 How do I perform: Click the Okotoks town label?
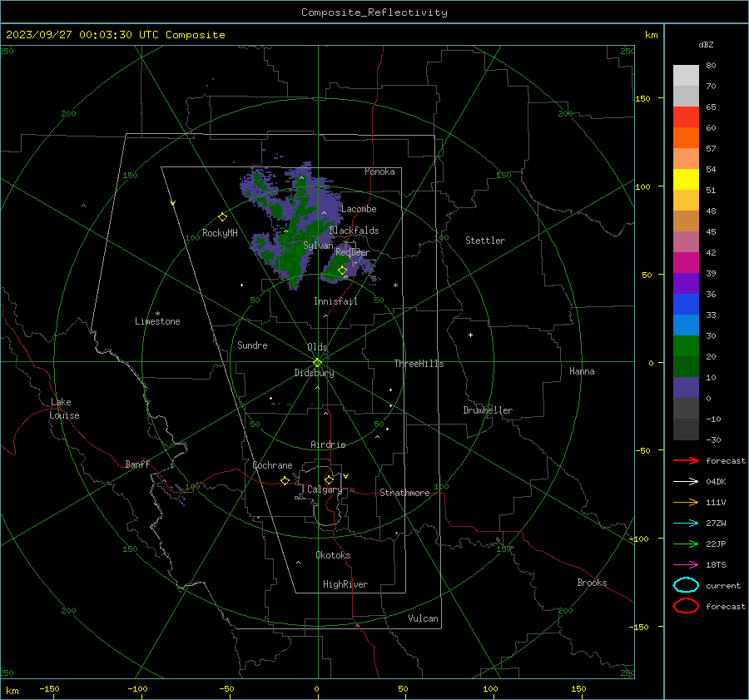pos(333,555)
